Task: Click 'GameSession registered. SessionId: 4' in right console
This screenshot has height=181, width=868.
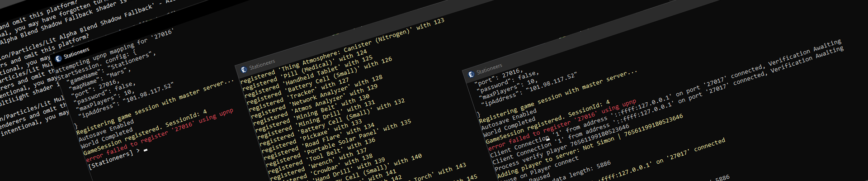Action: point(547,121)
